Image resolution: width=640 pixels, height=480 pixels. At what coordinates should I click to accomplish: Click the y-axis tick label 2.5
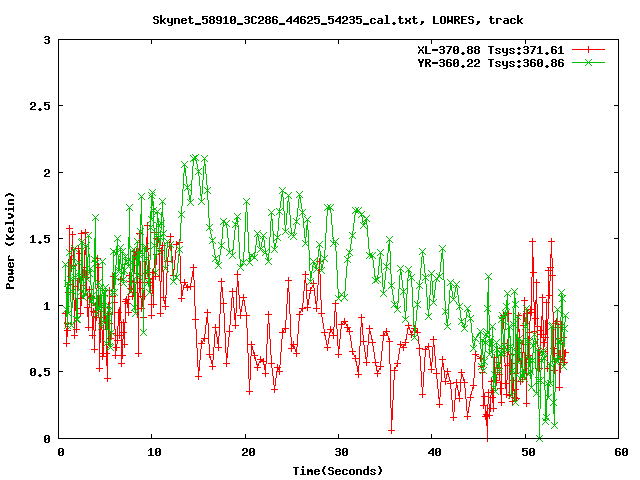(40, 106)
